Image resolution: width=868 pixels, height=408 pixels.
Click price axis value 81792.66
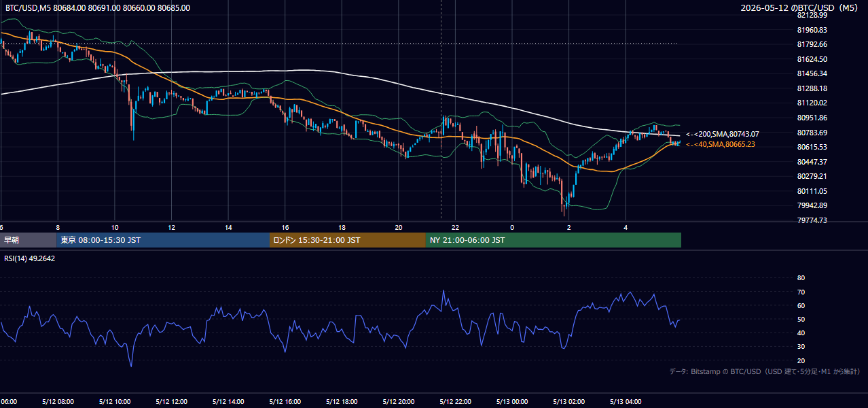click(x=812, y=44)
